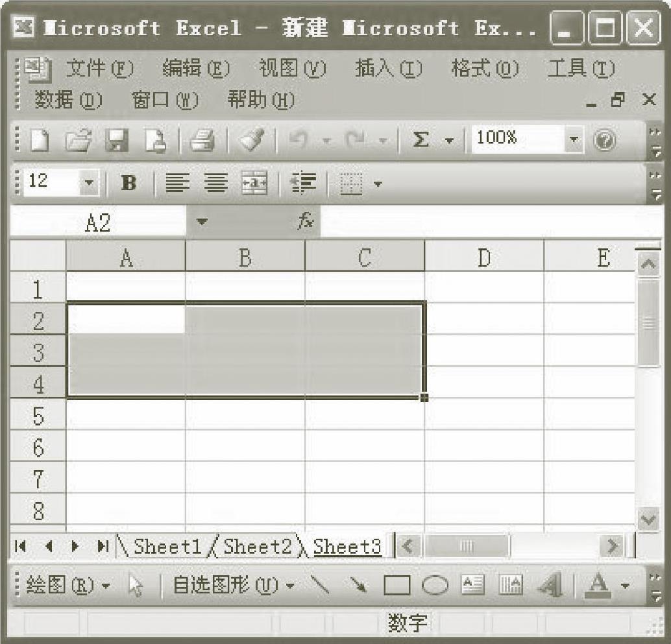Click the Excel icon in the title bar
Viewport: 671px width, 644px height.
click(x=23, y=28)
